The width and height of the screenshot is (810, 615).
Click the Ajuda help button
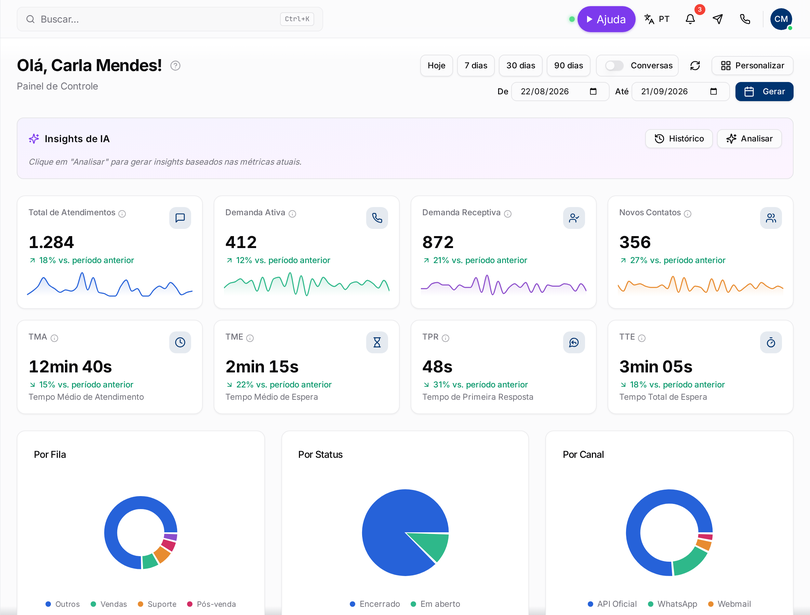tap(606, 19)
